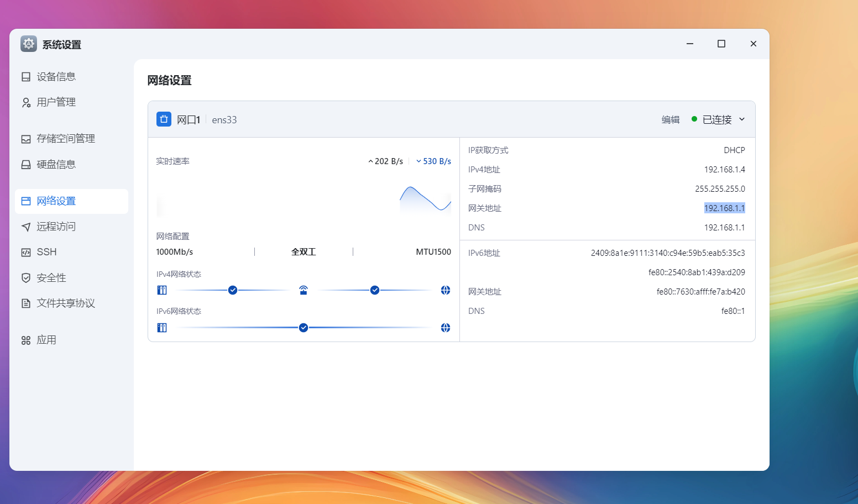Click the IPv6 status device icon

pyautogui.click(x=162, y=328)
